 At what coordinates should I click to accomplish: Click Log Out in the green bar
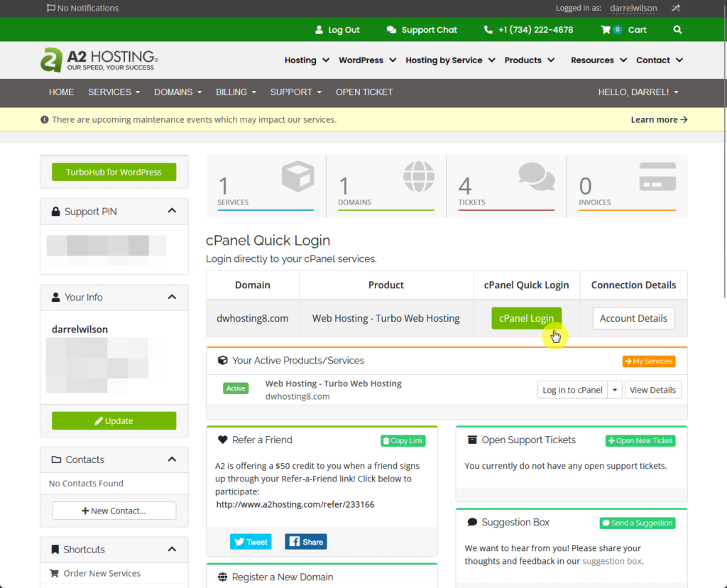(x=337, y=30)
